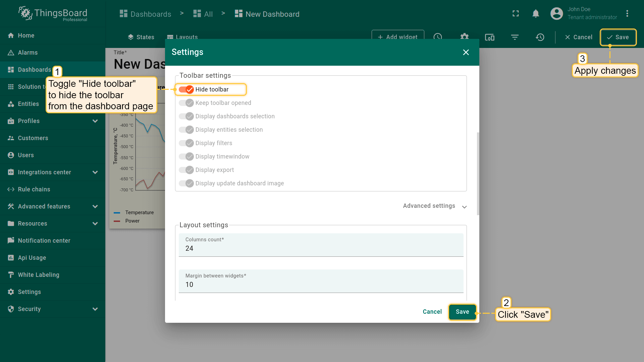Viewport: 644px width, 362px height.
Task: Toggle Display export switch
Action: pyautogui.click(x=186, y=170)
